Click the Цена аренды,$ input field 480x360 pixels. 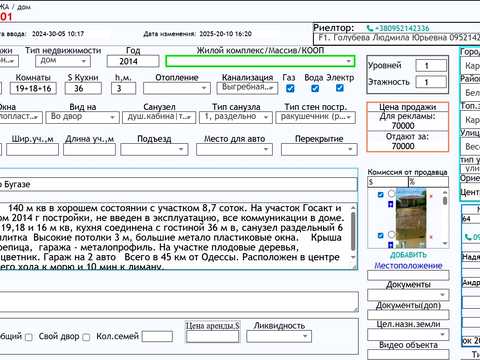pyautogui.click(x=213, y=337)
